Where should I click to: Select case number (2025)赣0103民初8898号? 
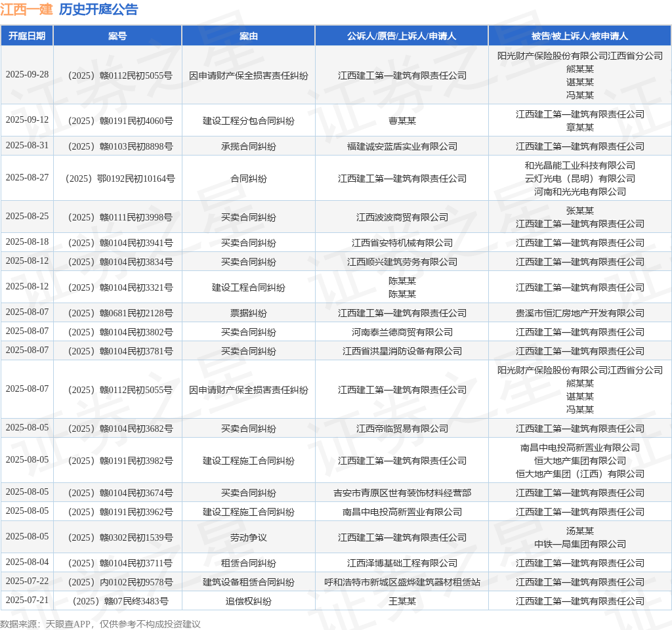coord(120,146)
